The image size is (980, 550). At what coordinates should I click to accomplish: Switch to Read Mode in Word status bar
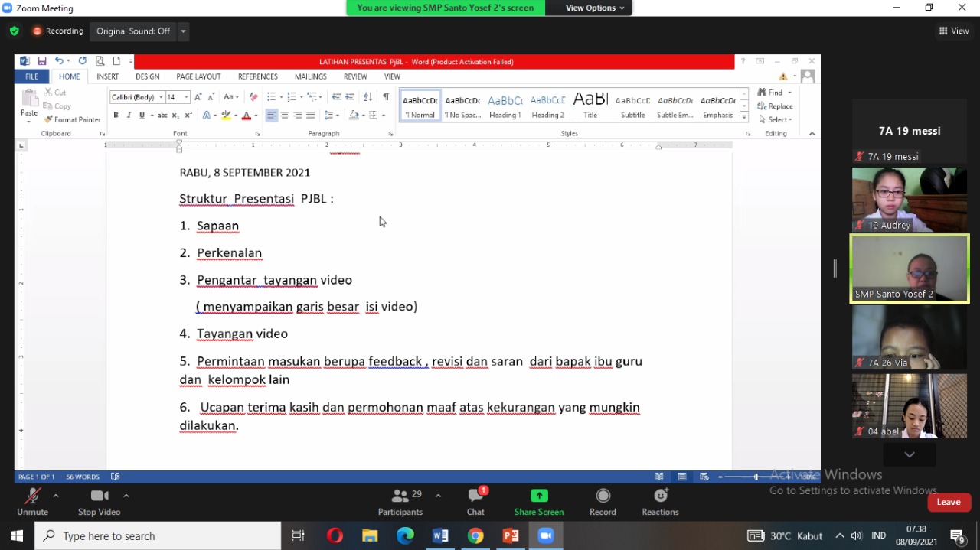pyautogui.click(x=659, y=477)
